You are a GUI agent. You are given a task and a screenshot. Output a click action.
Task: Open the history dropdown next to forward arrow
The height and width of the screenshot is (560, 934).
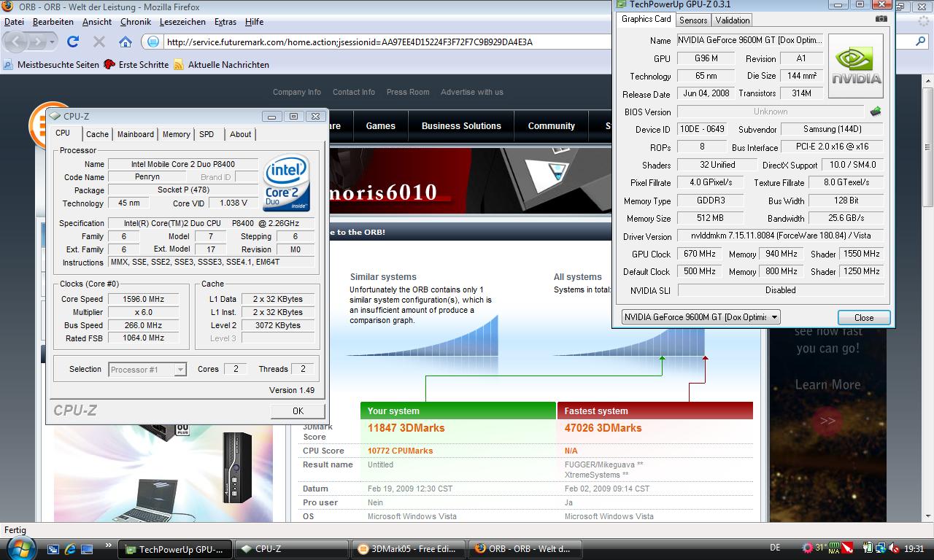[x=52, y=42]
